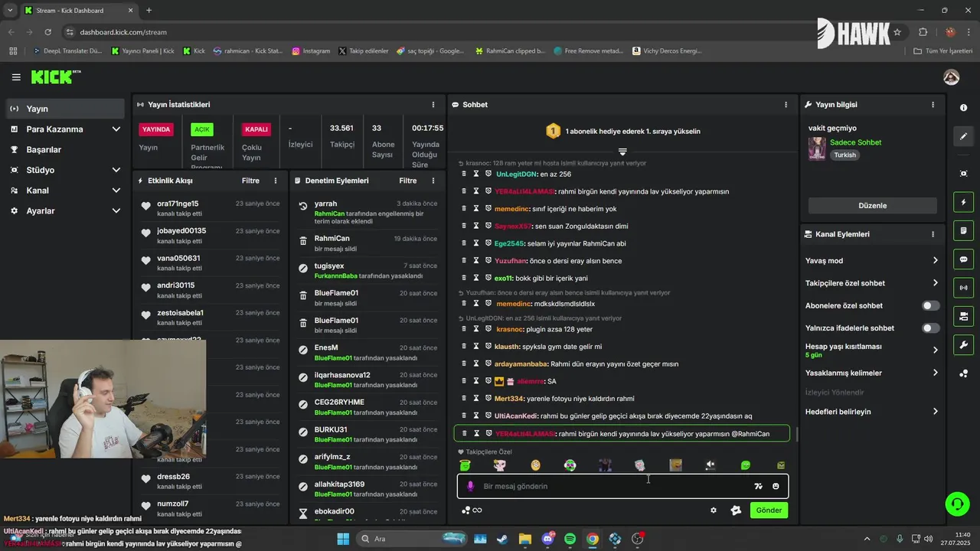Toggle Abonelere özel sohbet switch

pyautogui.click(x=930, y=305)
